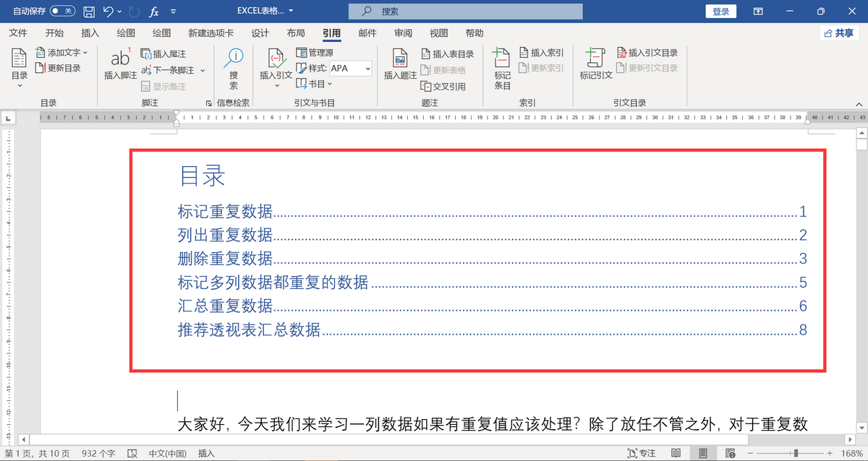Toggle the AutoSave switch
The image size is (868, 461).
click(x=62, y=12)
